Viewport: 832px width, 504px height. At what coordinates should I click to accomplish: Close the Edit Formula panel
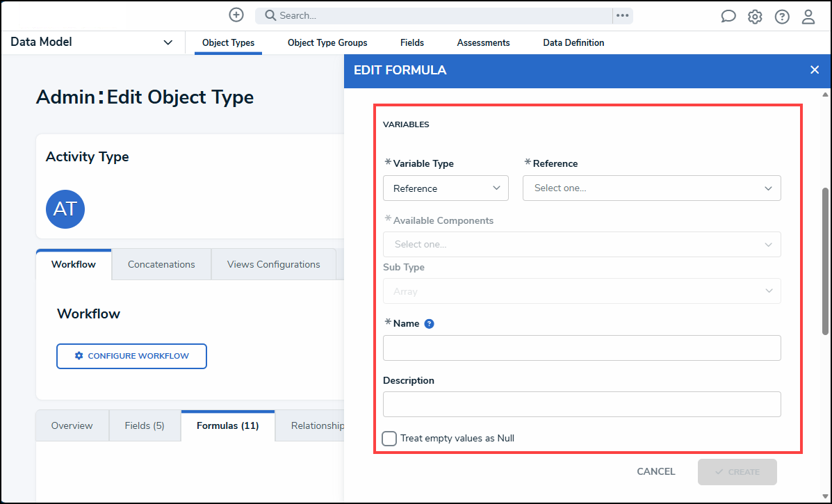pyautogui.click(x=815, y=70)
